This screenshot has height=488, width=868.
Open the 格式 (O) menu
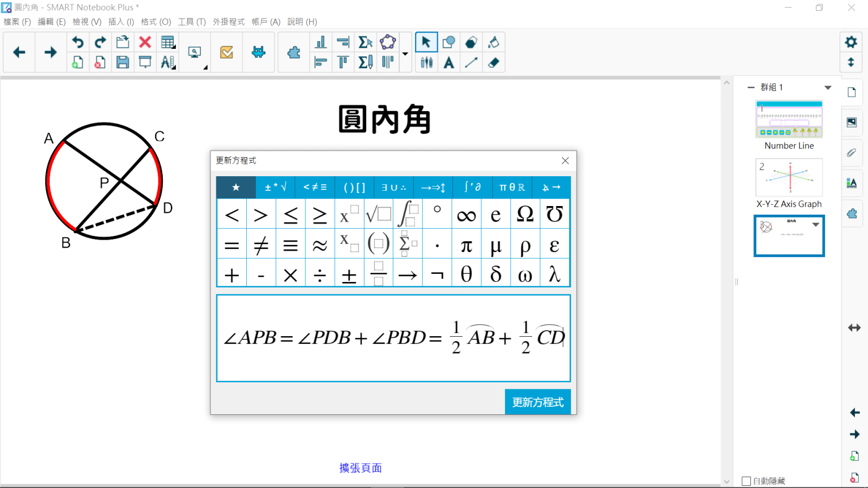[x=156, y=22]
